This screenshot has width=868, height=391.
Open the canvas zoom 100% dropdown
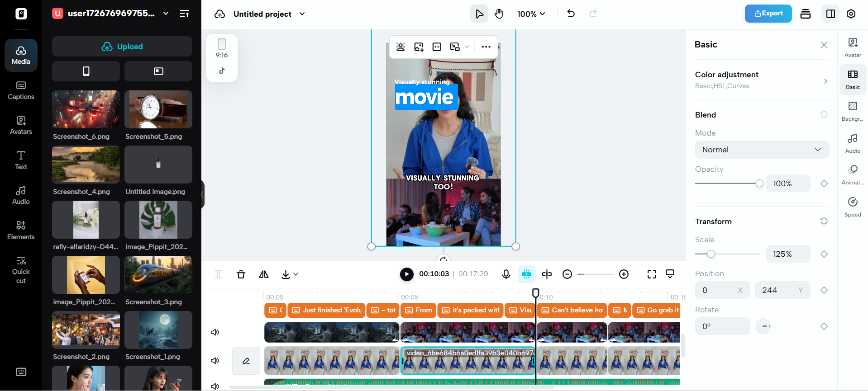point(531,14)
